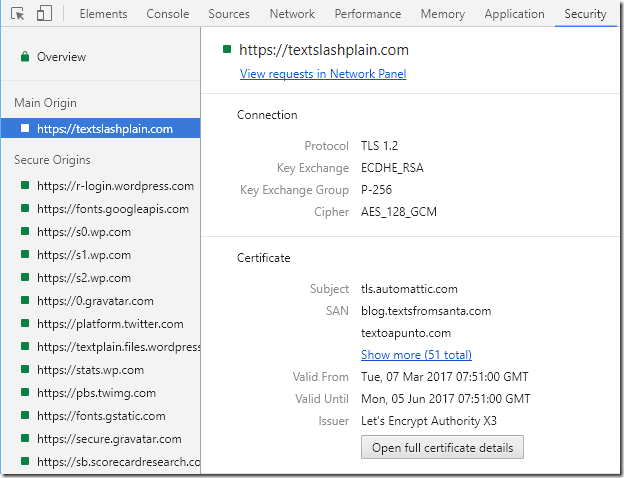Click View requests in Network Panel link
Screen dimensions: 624x478
[x=323, y=74]
